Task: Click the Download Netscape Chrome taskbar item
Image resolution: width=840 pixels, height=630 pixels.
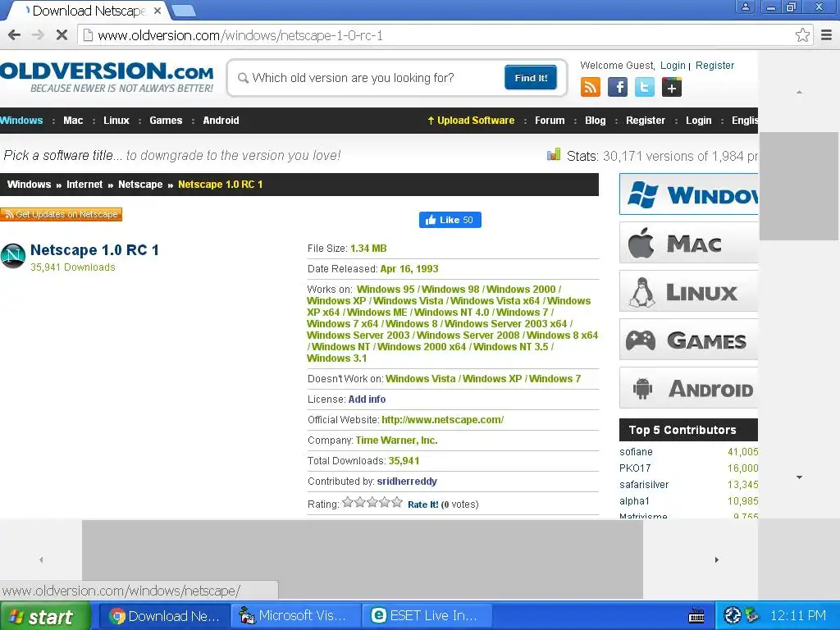Action: click(164, 616)
